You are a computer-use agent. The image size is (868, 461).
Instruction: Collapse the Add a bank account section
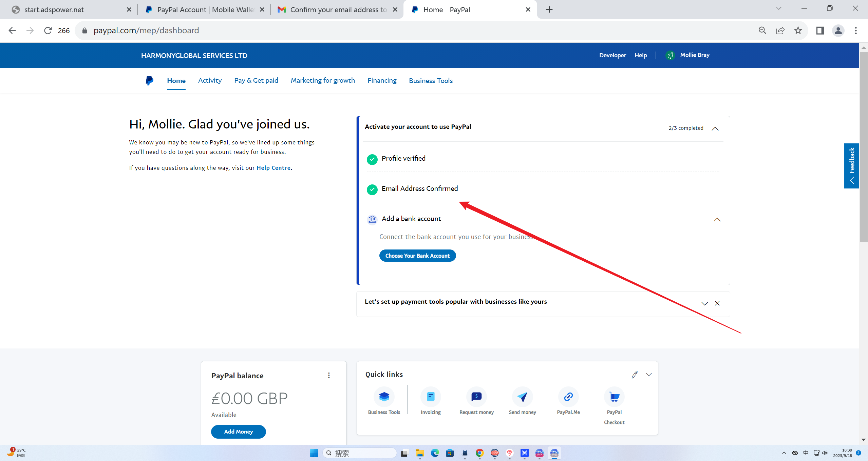tap(717, 220)
